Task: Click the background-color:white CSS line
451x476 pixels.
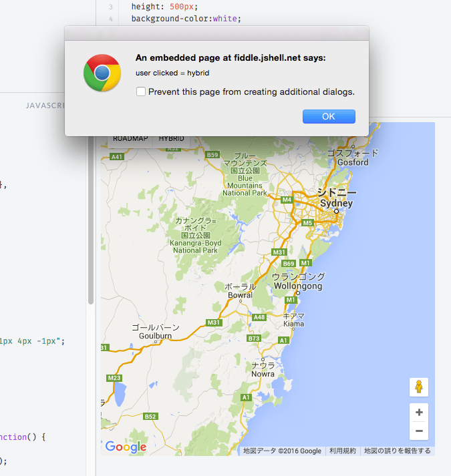Action: (186, 19)
